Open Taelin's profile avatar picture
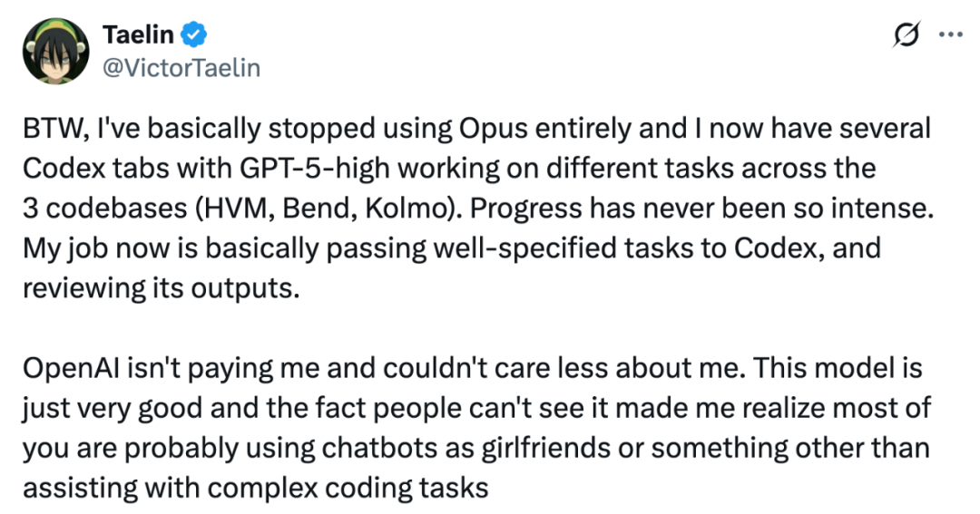The image size is (980, 514). [56, 51]
